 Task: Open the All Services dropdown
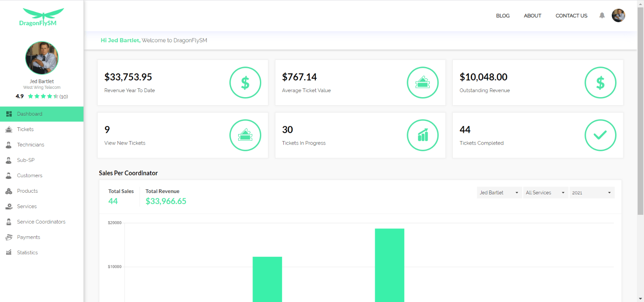[x=545, y=193]
